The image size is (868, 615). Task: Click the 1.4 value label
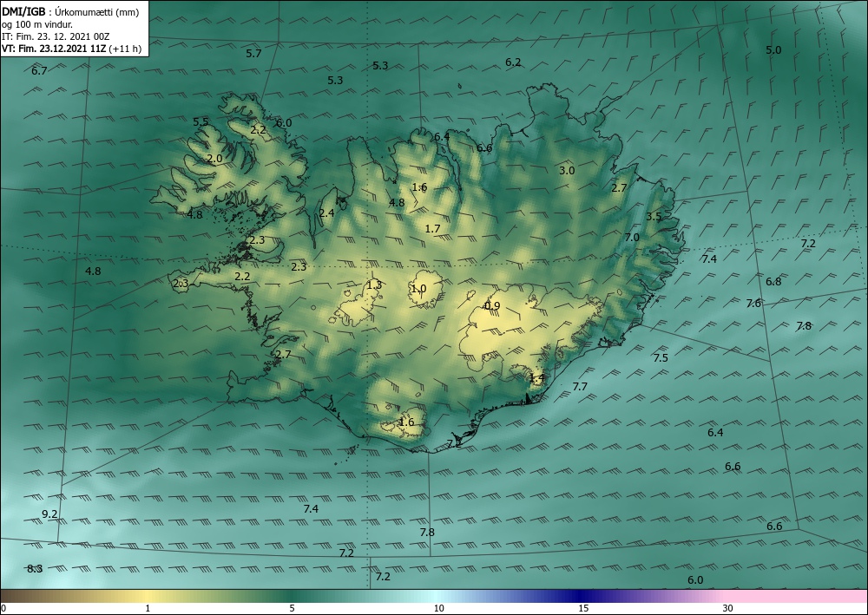pos(537,377)
